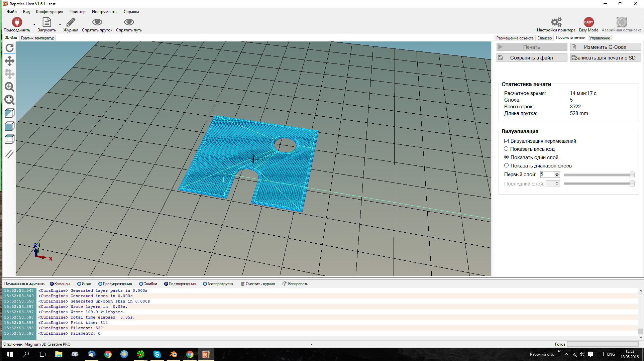Select the move view arrows tool
Viewport: 644px width, 361px height.
point(9,61)
